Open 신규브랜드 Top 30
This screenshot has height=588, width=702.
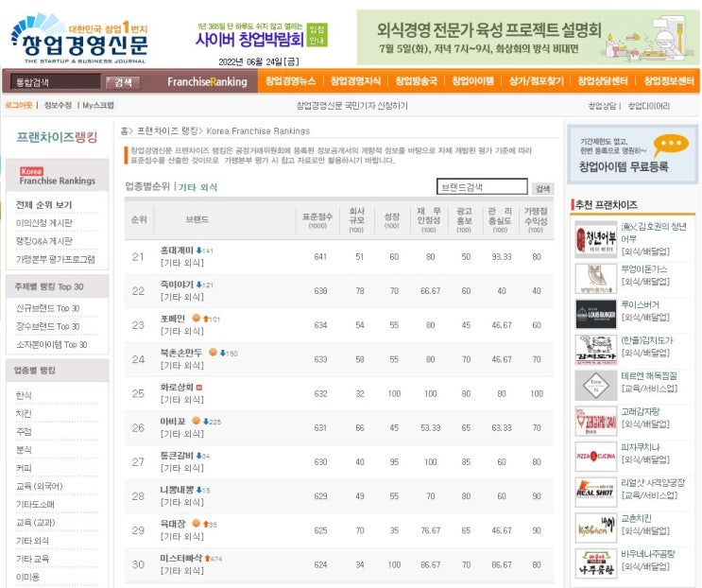pyautogui.click(x=48, y=308)
